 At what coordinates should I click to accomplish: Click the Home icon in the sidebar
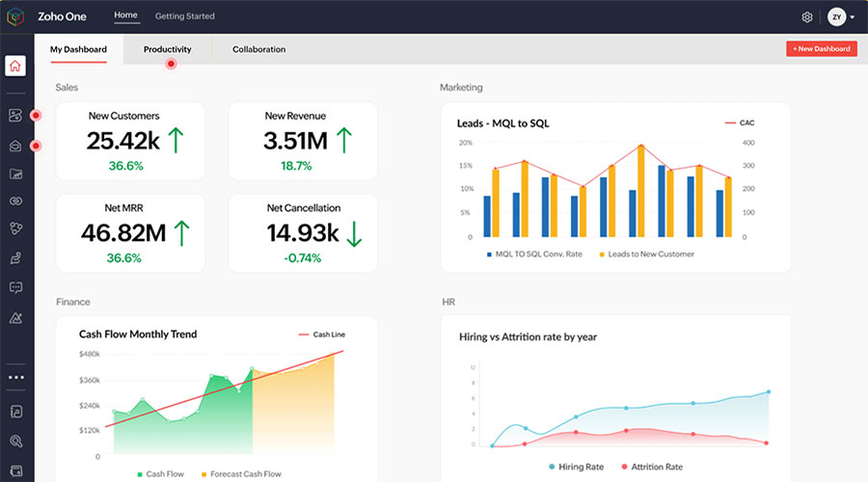coord(15,67)
